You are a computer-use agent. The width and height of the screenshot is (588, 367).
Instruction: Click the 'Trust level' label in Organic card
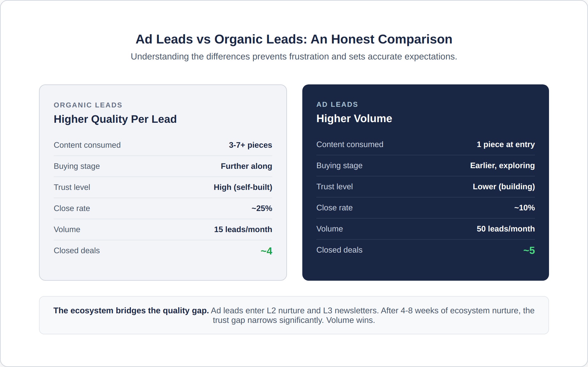click(x=72, y=187)
